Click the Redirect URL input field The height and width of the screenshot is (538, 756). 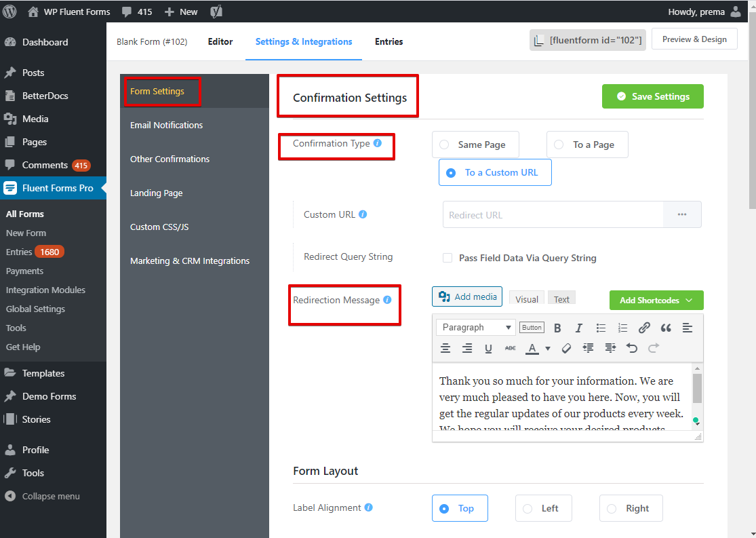553,214
